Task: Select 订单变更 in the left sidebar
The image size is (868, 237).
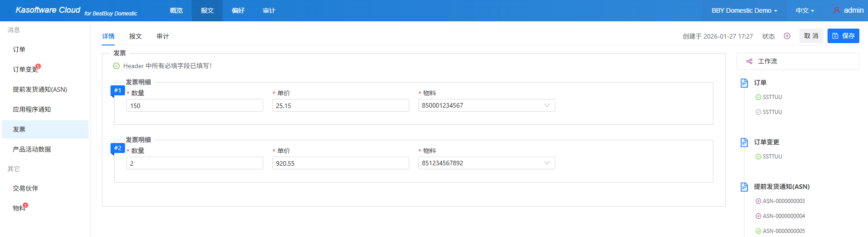Action: point(25,69)
